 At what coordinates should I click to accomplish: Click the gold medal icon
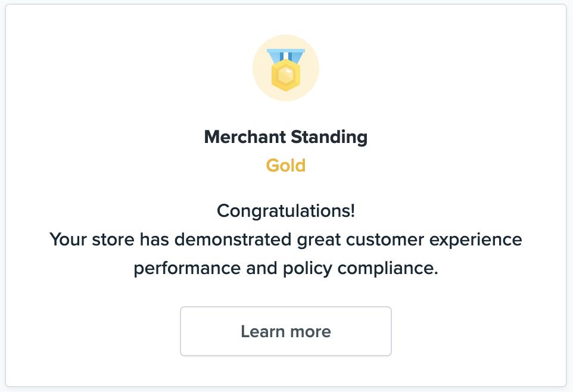[x=286, y=69]
